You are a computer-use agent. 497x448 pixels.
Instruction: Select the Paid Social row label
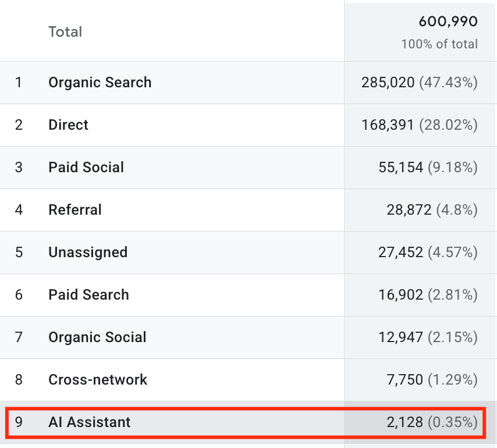point(86,168)
